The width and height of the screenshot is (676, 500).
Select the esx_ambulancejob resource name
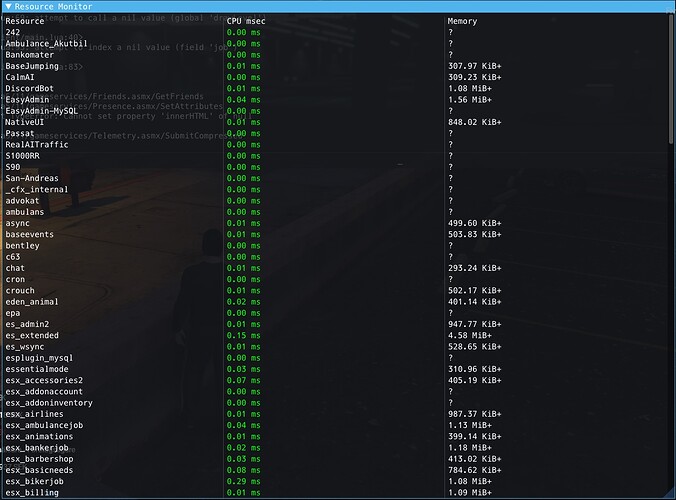click(x=44, y=425)
